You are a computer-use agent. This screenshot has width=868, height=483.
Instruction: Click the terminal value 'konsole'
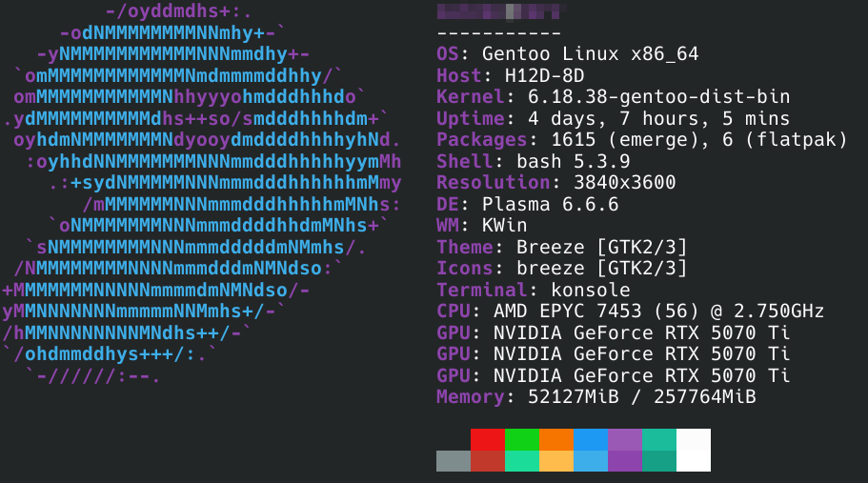[590, 290]
